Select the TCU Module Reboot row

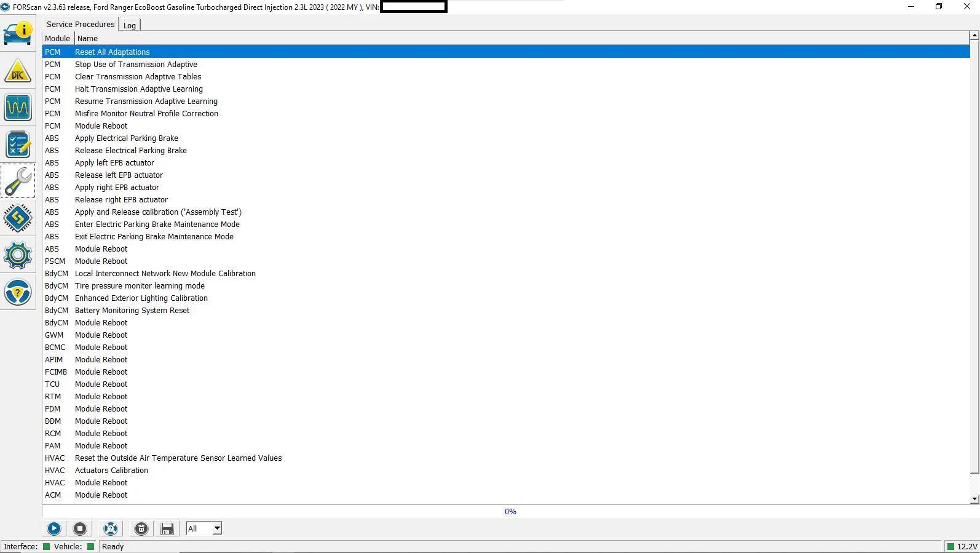click(x=506, y=384)
